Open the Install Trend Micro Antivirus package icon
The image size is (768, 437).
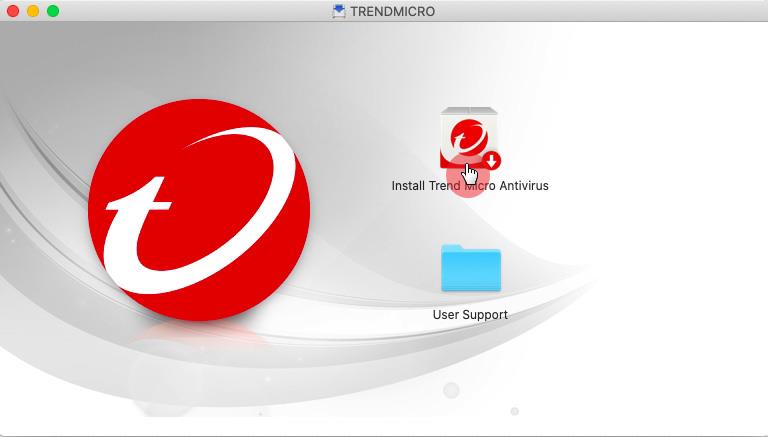tap(469, 140)
